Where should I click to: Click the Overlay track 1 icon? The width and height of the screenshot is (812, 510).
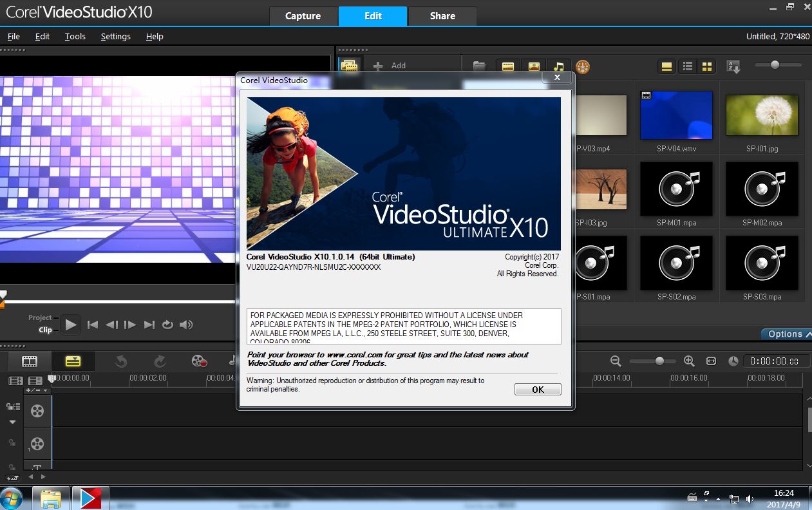tap(37, 443)
